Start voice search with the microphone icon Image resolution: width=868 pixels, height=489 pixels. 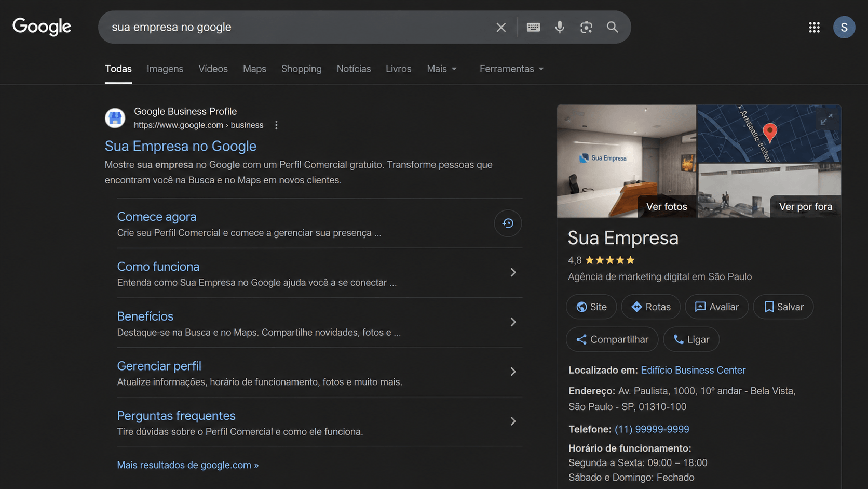point(560,27)
